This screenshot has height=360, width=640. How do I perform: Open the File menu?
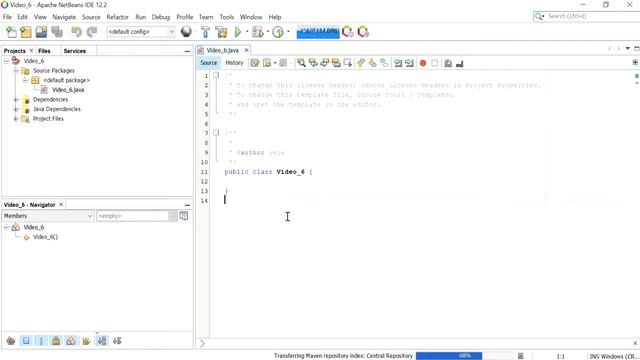tap(7, 17)
